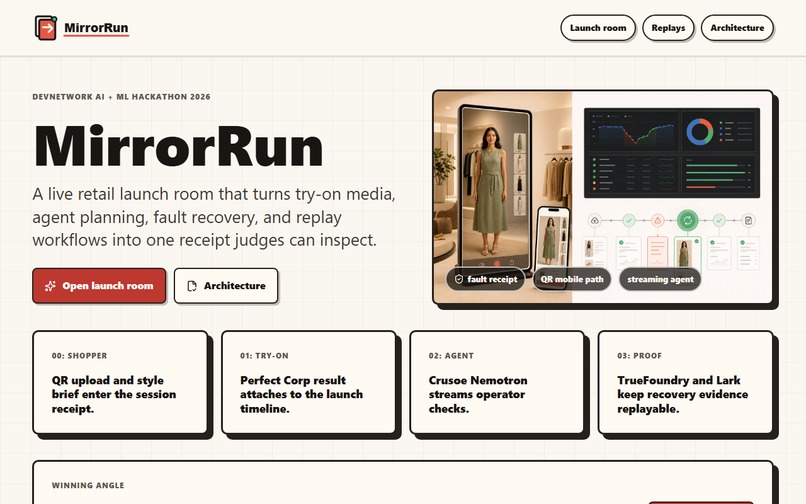The height and width of the screenshot is (504, 806).
Task: Click the donut chart in the dashboard image
Action: 700,131
